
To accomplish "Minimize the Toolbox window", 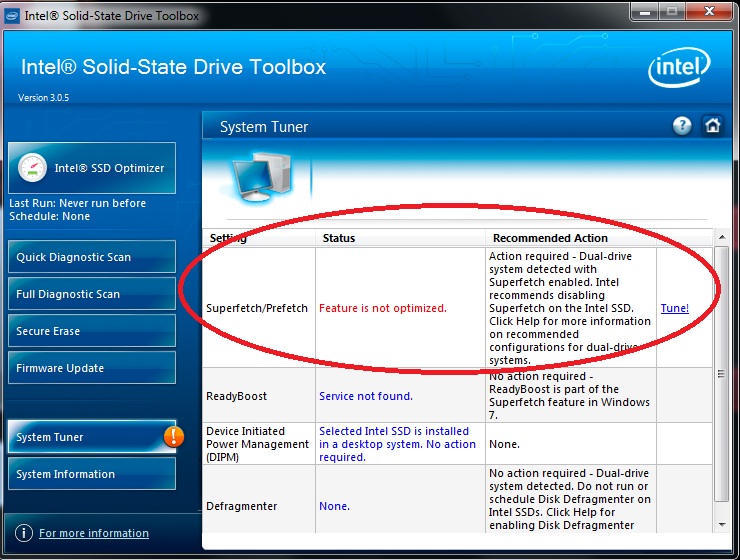I will 645,11.
